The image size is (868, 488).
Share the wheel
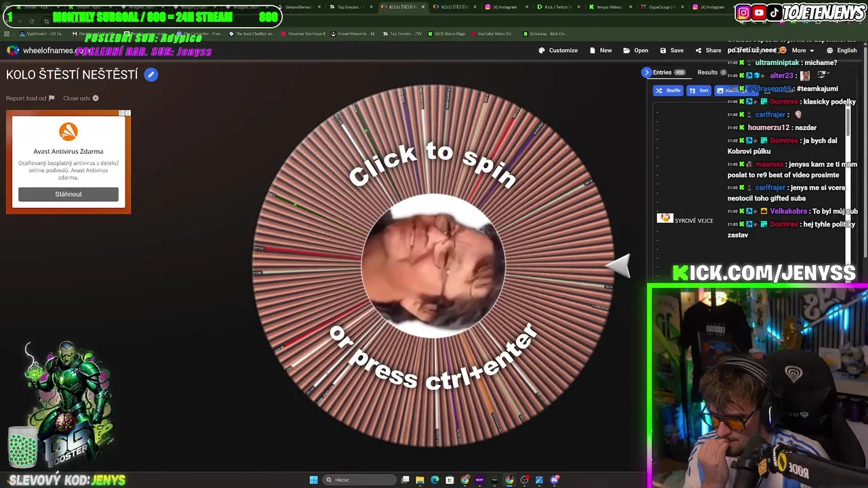point(708,50)
